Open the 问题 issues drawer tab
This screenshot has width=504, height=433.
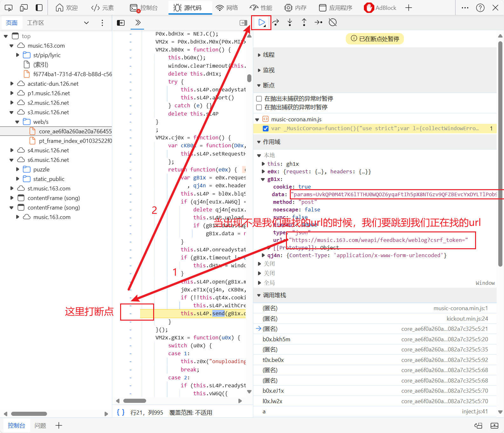[40, 426]
